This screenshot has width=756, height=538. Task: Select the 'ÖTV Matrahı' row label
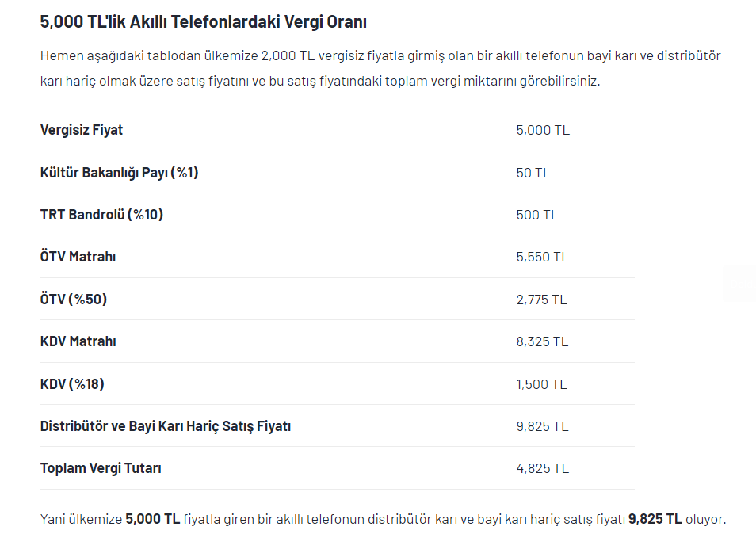pos(78,257)
